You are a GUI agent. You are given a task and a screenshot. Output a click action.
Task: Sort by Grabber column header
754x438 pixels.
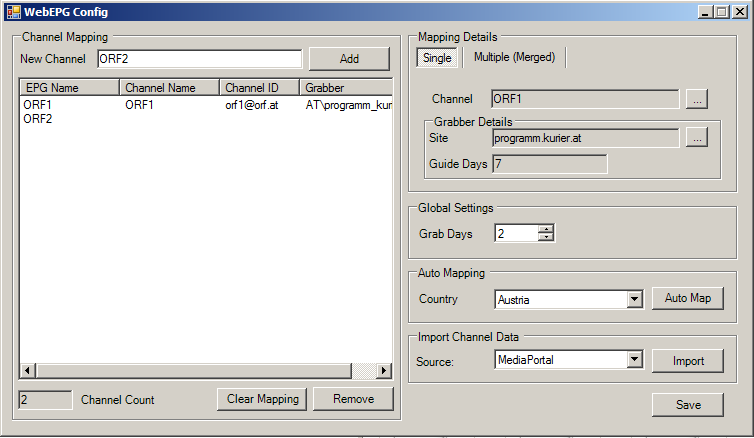[x=346, y=88]
